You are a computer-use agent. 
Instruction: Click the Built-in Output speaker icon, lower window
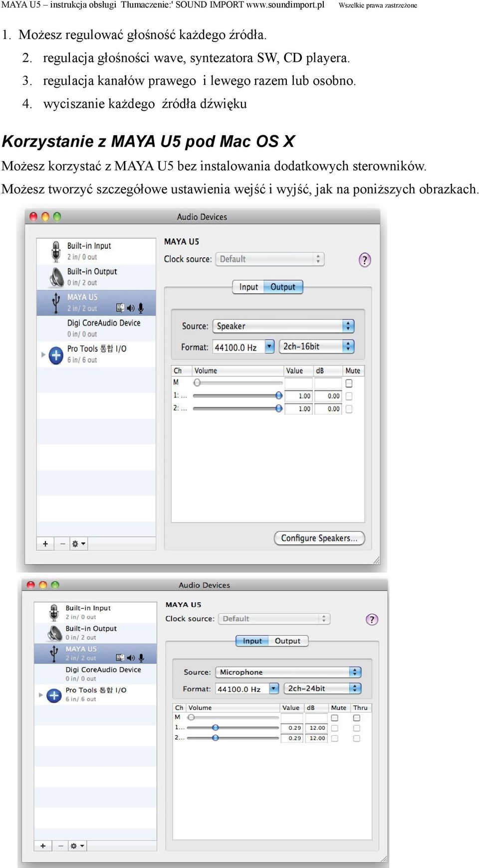click(54, 633)
